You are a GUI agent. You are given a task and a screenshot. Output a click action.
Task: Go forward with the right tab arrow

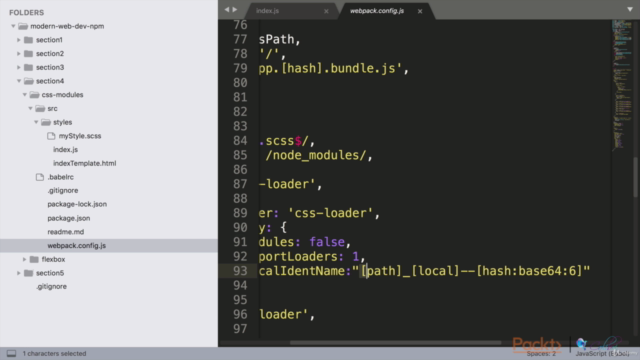click(235, 9)
